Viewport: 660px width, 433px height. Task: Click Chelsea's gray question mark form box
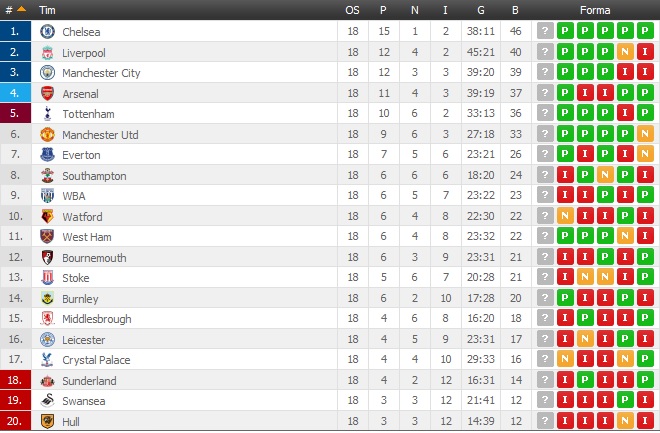[545, 31]
